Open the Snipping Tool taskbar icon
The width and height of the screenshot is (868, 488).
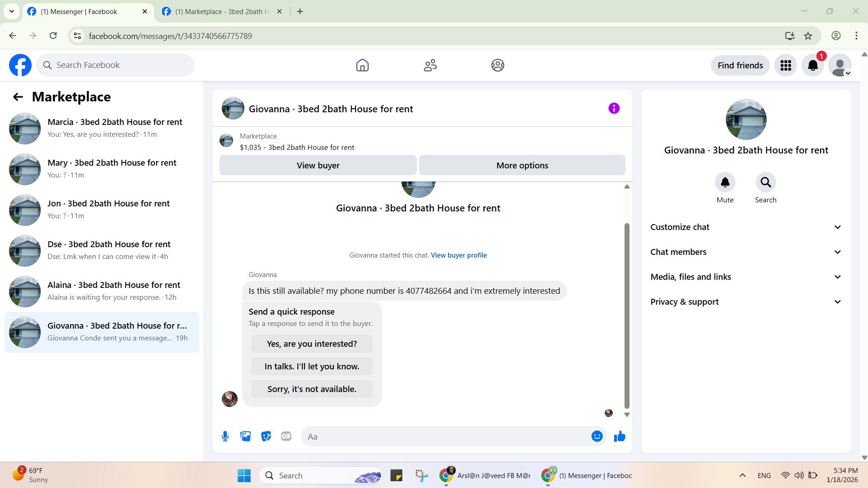click(421, 475)
